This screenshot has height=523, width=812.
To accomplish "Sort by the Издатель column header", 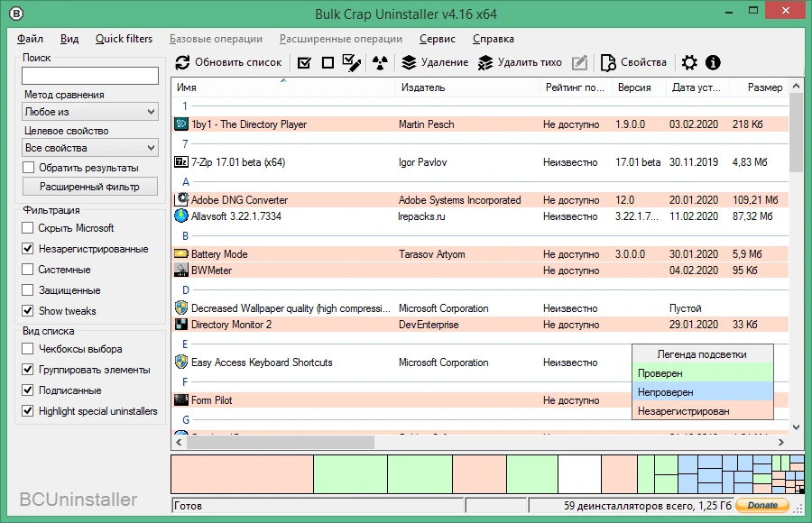I will click(x=468, y=87).
